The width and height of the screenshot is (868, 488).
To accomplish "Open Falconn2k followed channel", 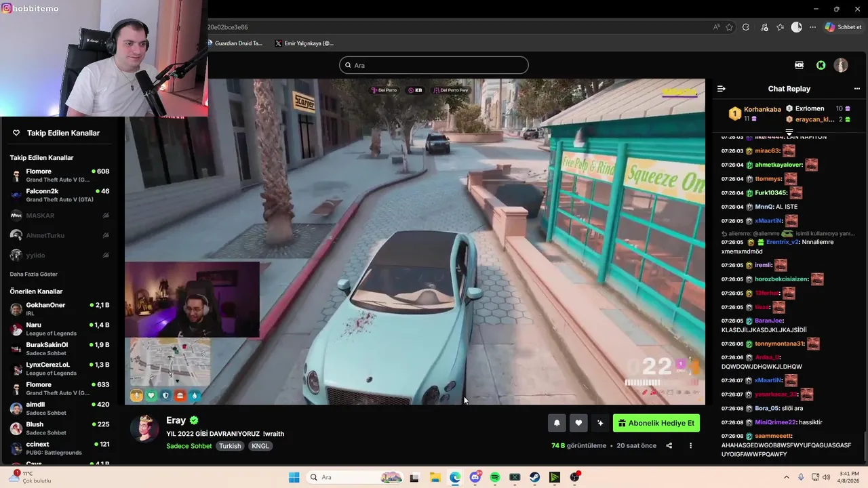I will pos(60,195).
